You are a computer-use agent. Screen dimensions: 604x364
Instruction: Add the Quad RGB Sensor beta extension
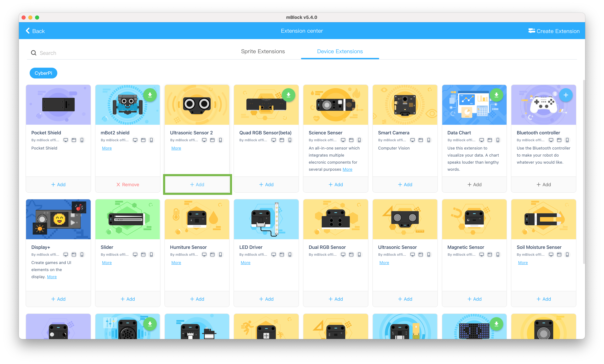pos(266,184)
